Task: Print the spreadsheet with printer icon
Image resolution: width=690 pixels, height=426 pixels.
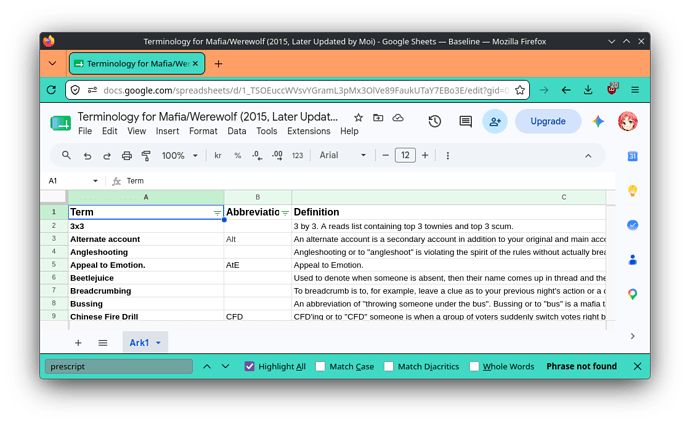Action: pyautogui.click(x=127, y=155)
